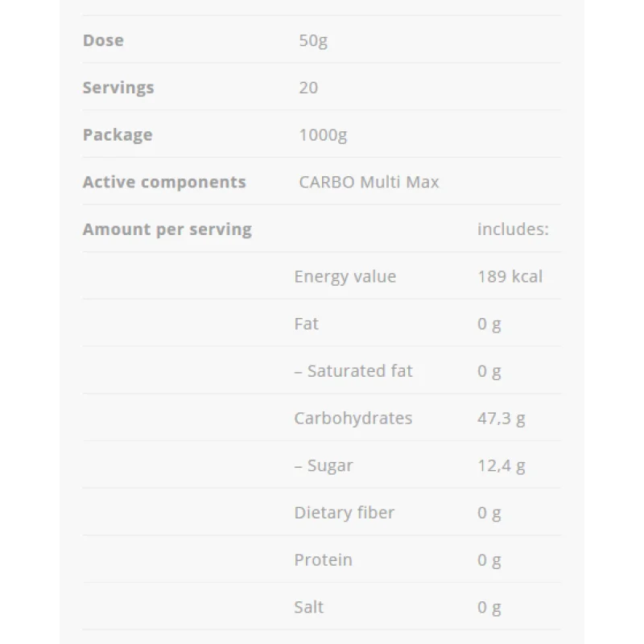Click the Servings row label
Viewport: 644px width, 644px height.
[118, 88]
